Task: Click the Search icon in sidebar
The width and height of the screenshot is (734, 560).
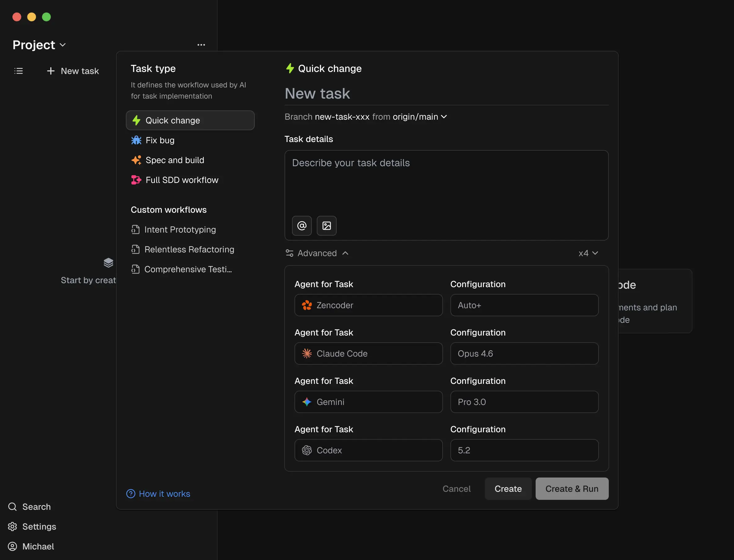Action: coord(12,507)
